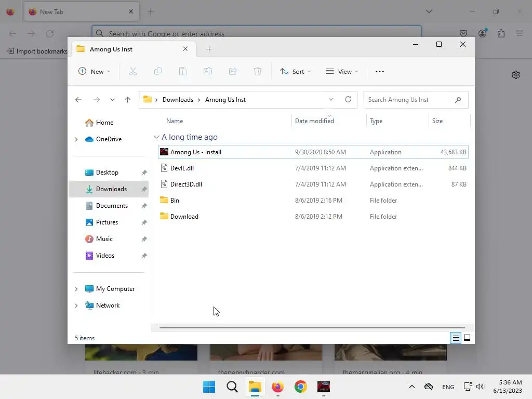Click Import bookmarks in Firefox window
Viewport: 532px width, 399px height.
37,51
